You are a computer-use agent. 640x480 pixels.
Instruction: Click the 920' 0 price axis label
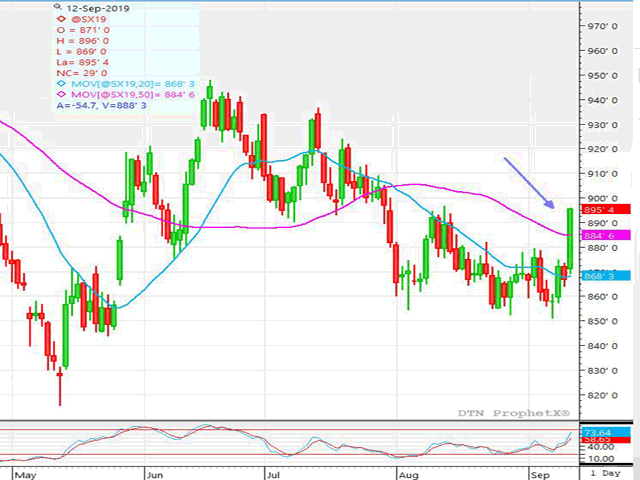(x=602, y=149)
